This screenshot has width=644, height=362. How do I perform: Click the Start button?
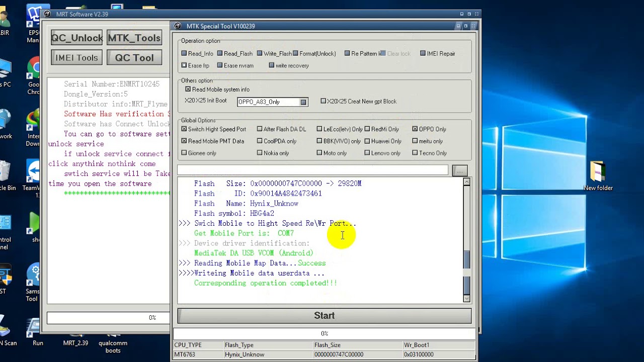click(325, 316)
